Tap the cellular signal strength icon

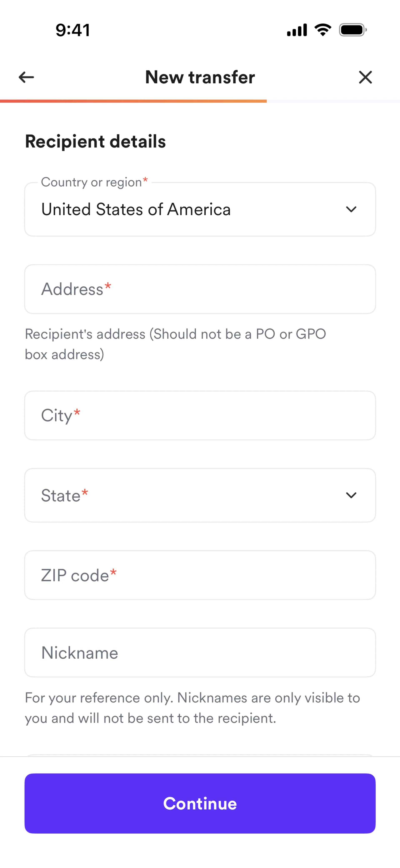297,30
